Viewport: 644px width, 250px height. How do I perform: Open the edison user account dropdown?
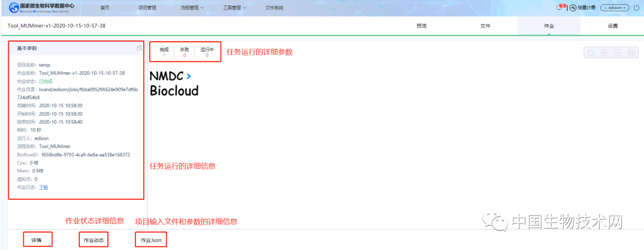(614, 7)
